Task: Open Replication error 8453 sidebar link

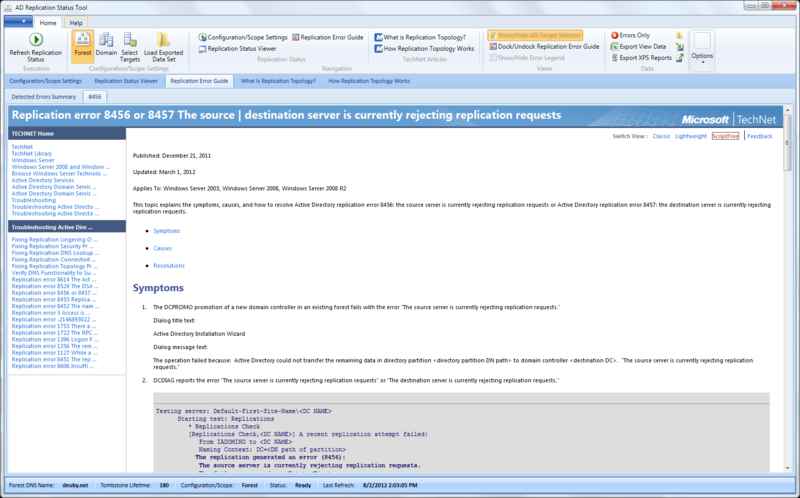Action: click(54, 300)
